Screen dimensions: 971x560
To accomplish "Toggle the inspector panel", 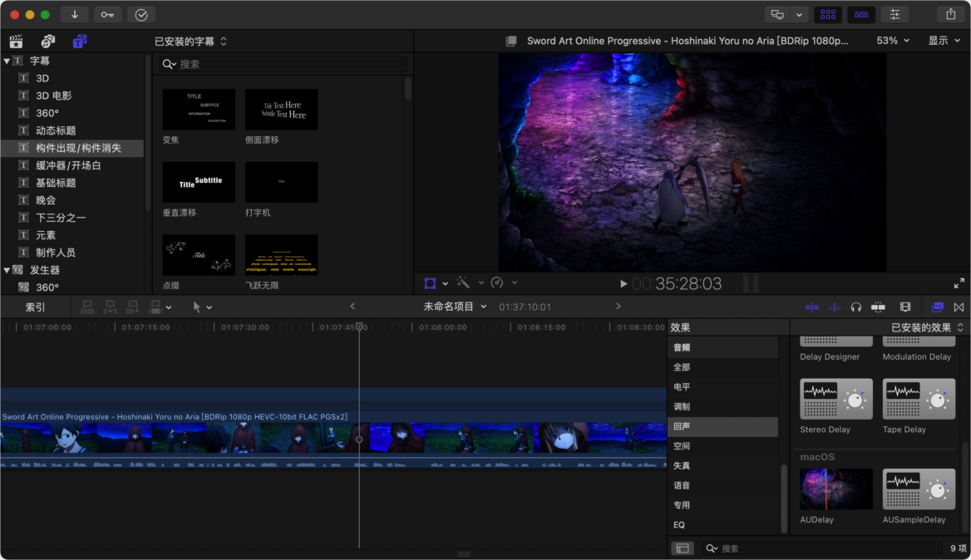I will [895, 14].
